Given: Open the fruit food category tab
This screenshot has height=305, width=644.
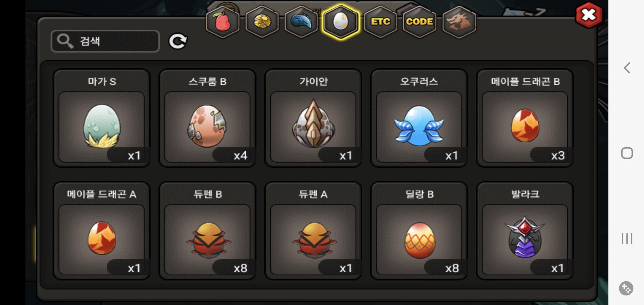Looking at the screenshot, I should point(223,22).
